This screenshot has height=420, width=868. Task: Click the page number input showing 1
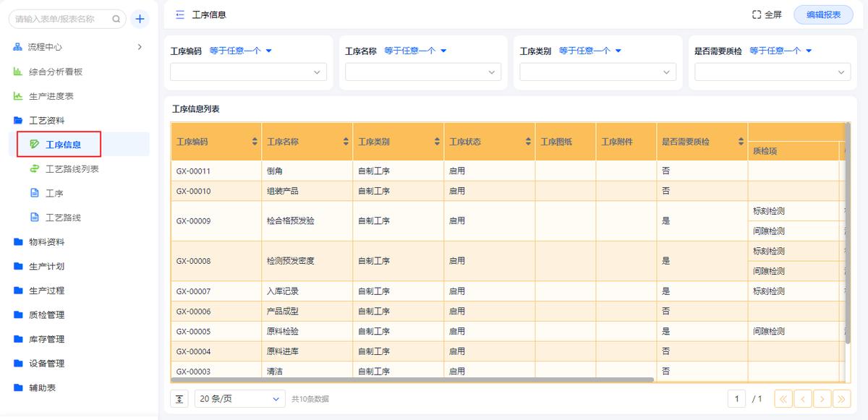[736, 398]
